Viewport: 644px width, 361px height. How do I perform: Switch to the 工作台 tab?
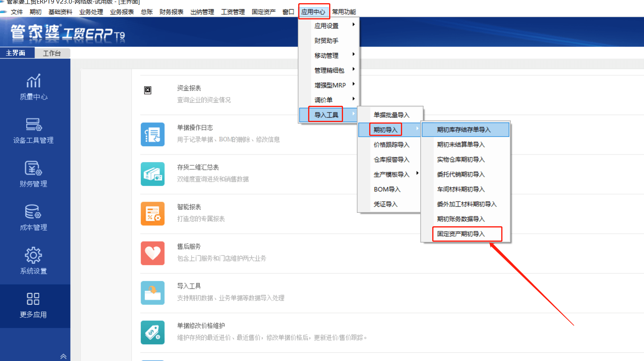pos(52,53)
